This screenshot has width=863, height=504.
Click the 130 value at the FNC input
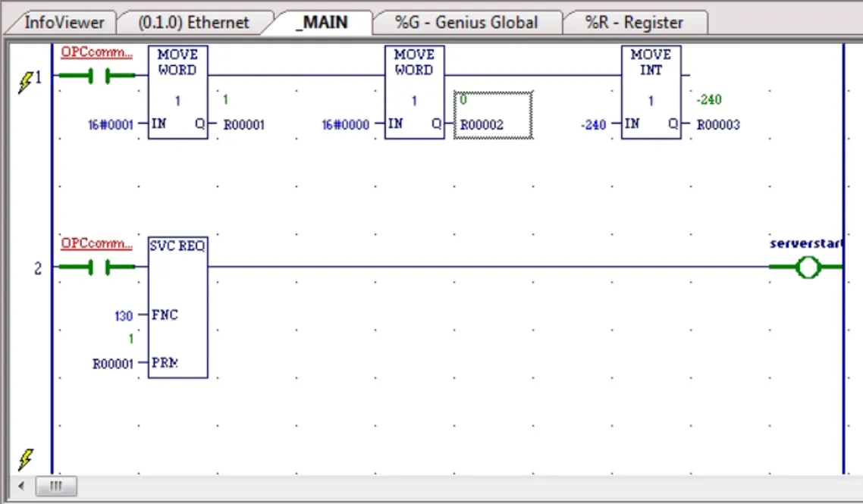[124, 316]
